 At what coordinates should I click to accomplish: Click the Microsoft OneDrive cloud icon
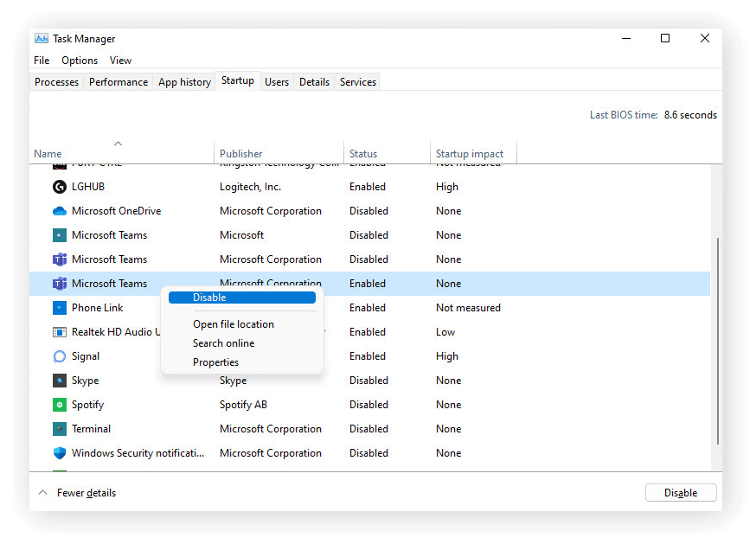[x=59, y=210]
